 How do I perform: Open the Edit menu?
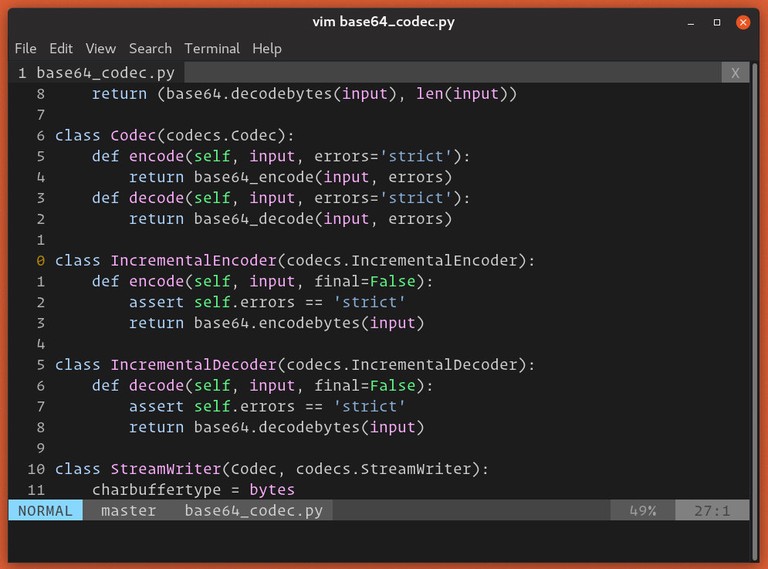click(x=61, y=48)
